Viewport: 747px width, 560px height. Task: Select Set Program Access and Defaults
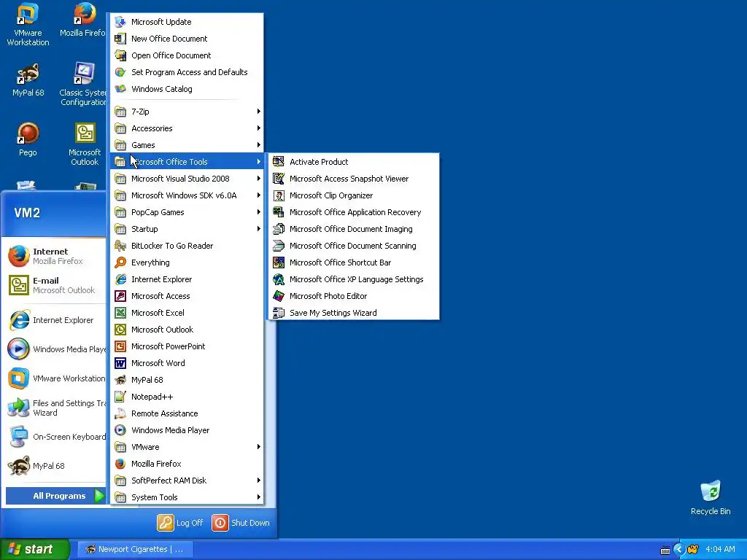tap(187, 72)
